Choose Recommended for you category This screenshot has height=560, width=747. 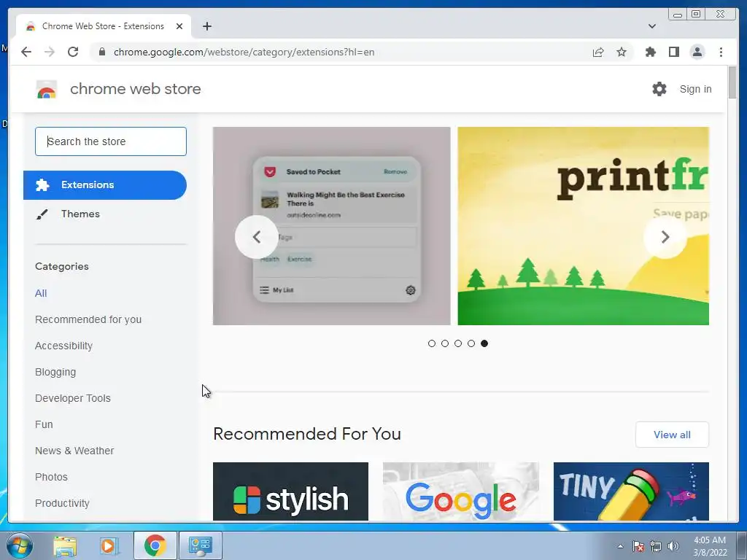(x=88, y=319)
